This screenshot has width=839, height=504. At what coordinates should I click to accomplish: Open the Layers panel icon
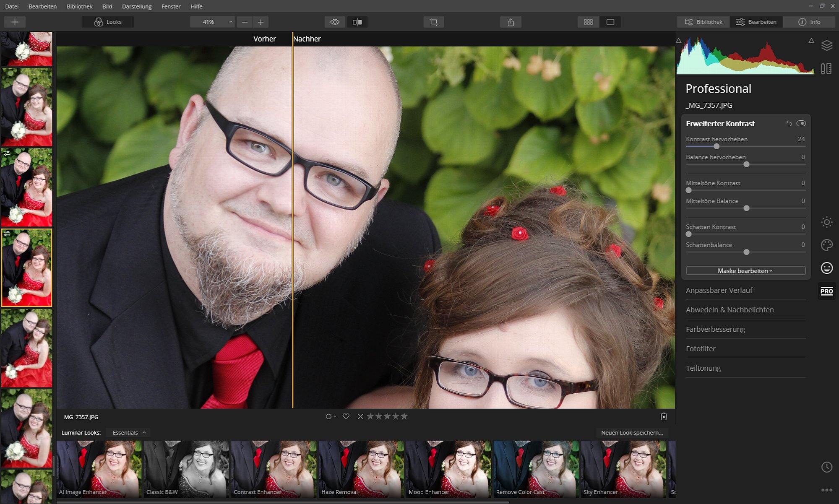pos(826,45)
